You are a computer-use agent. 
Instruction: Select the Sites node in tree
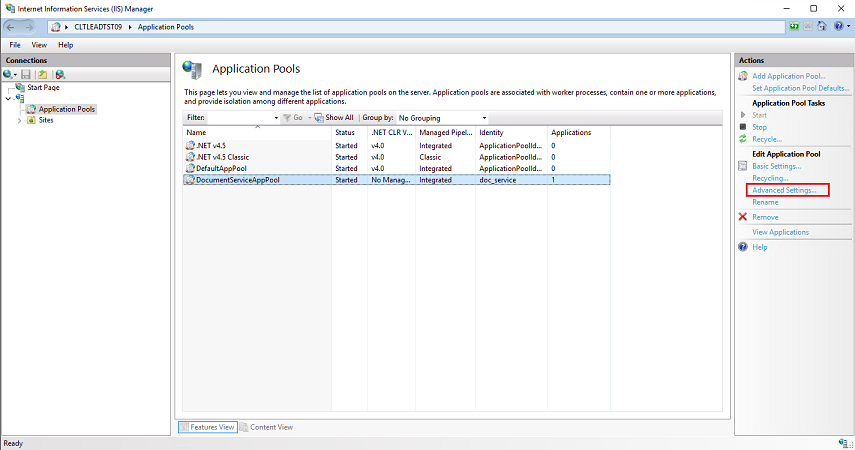point(46,120)
